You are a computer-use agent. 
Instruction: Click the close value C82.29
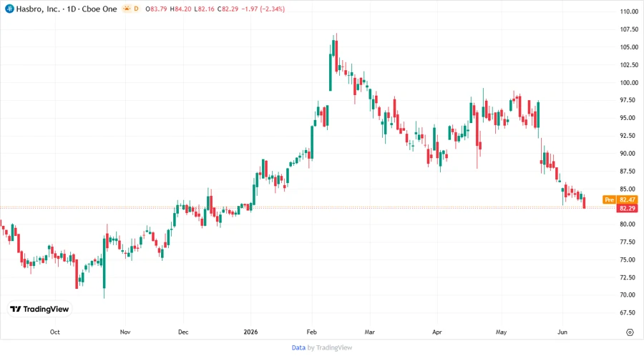pos(228,9)
